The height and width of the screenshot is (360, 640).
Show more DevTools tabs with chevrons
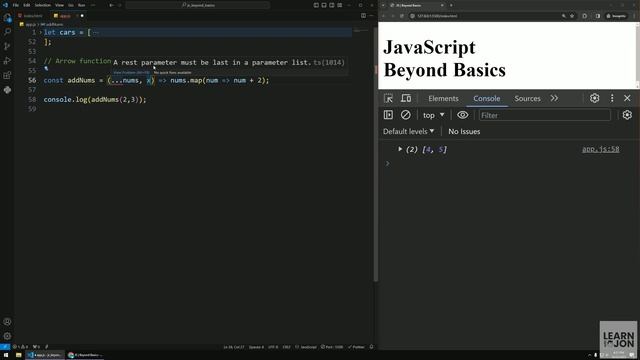point(554,98)
